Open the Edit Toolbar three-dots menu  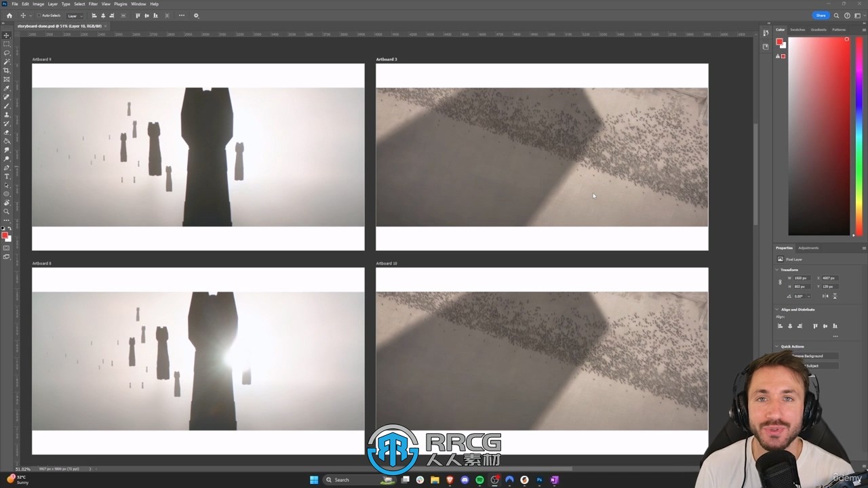pos(7,220)
